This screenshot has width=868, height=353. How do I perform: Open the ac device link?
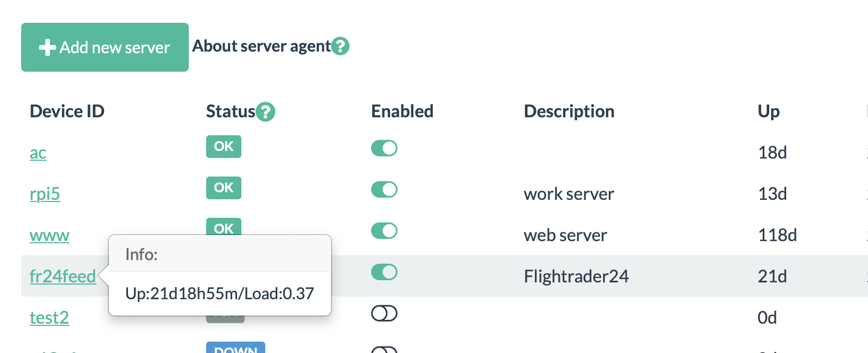coord(38,153)
